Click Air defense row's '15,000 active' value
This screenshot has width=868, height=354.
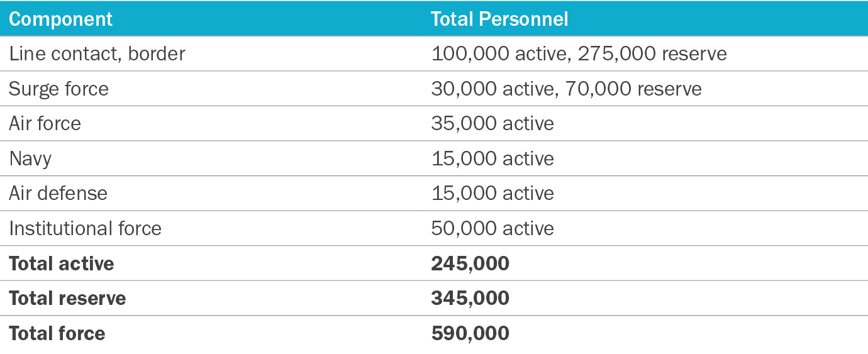pos(492,193)
